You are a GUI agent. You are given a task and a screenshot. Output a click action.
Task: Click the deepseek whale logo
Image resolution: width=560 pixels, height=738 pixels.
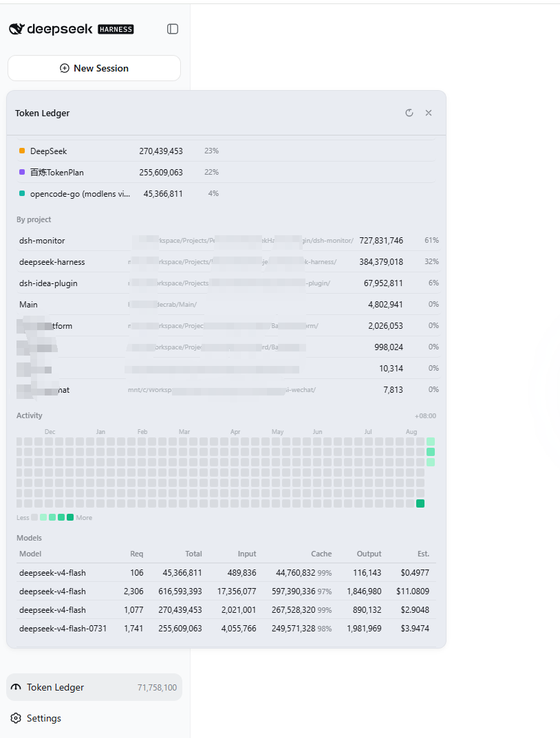tap(17, 29)
